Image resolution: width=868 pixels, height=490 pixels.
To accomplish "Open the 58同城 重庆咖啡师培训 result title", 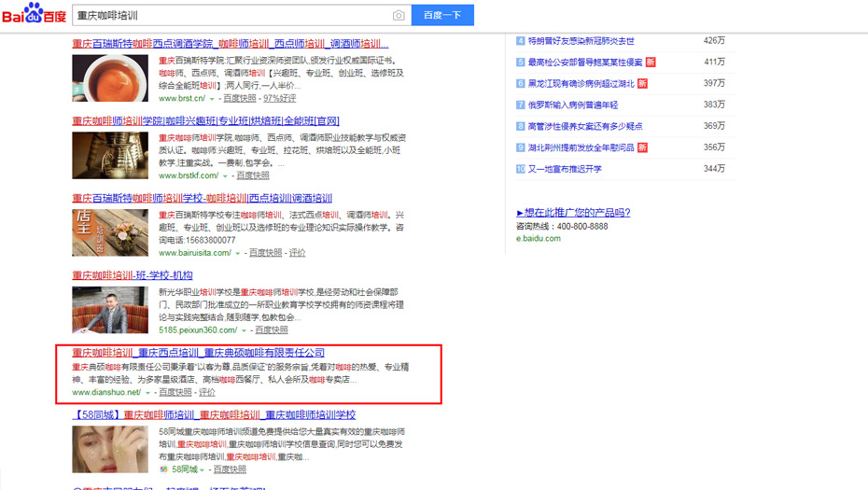I will pos(214,415).
